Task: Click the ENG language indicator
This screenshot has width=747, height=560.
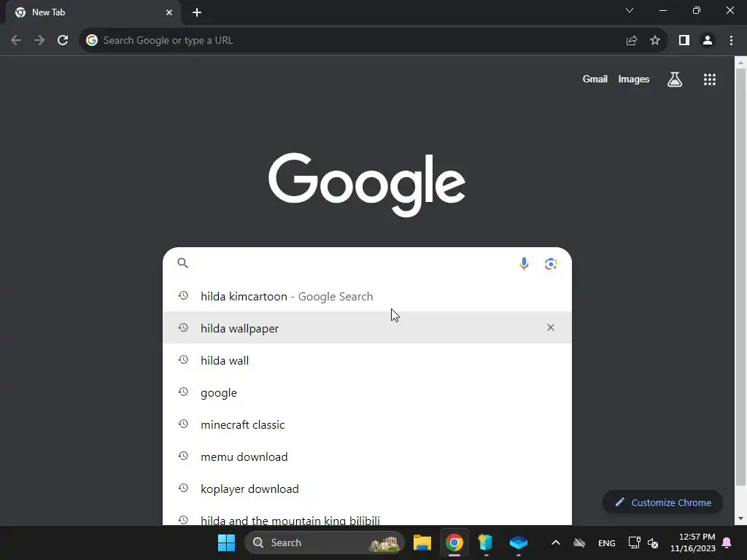Action: (x=606, y=542)
